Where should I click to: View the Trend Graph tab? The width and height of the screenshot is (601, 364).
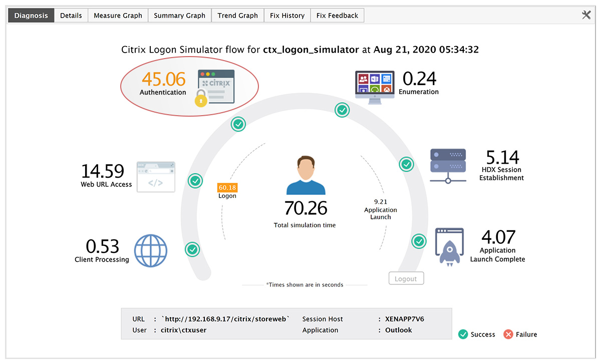pyautogui.click(x=238, y=16)
